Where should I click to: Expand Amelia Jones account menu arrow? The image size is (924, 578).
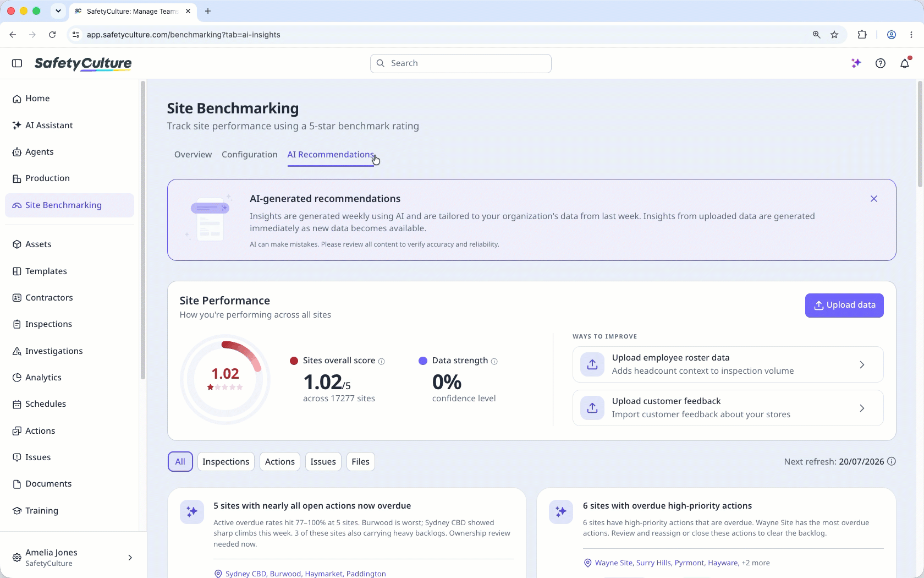[130, 558]
